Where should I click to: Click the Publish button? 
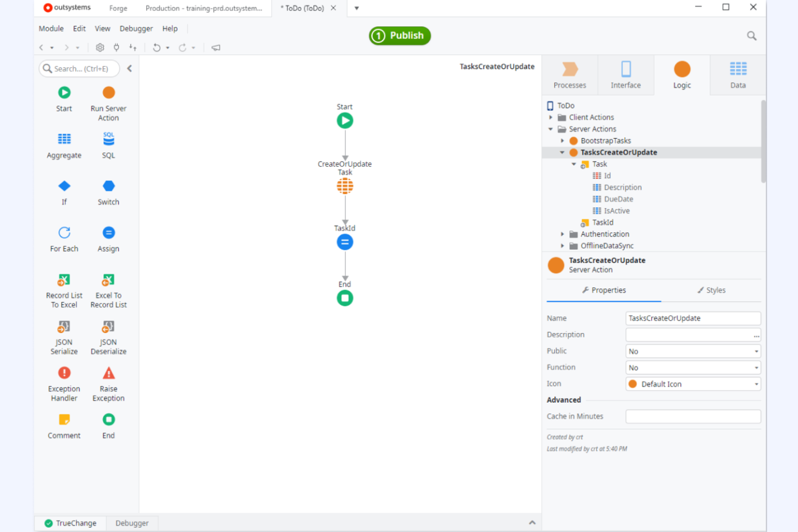click(x=400, y=36)
